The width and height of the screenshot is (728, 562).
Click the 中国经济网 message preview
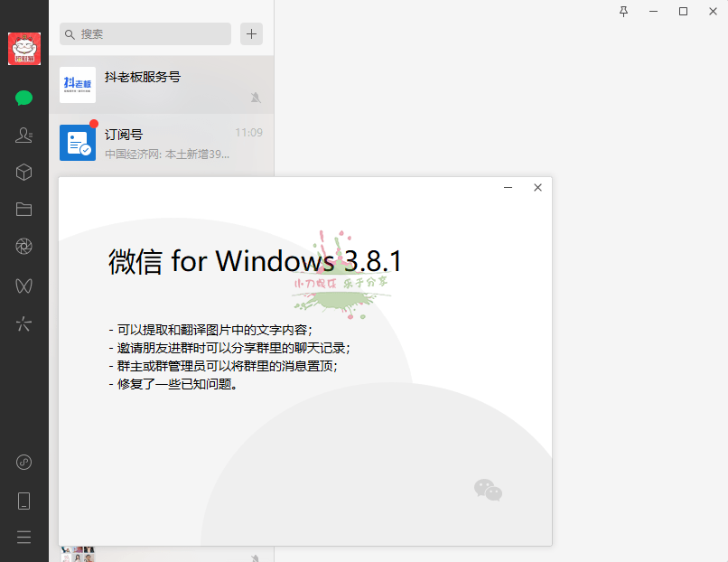(167, 155)
